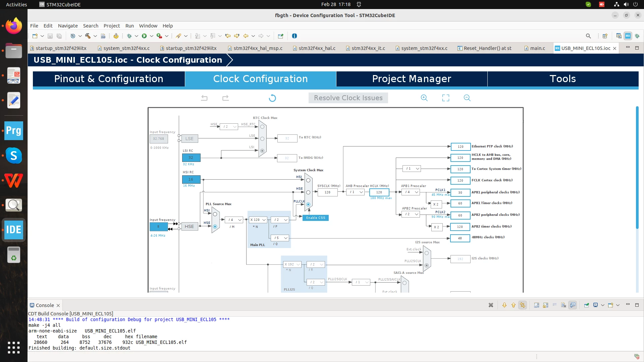Viewport: 644px width, 362px height.
Task: Zoom in on the clock diagram
Action: (x=424, y=98)
